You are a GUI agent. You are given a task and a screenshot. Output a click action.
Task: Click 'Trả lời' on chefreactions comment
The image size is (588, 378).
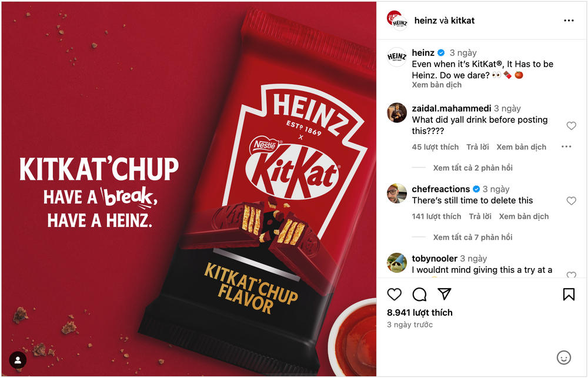pos(480,216)
